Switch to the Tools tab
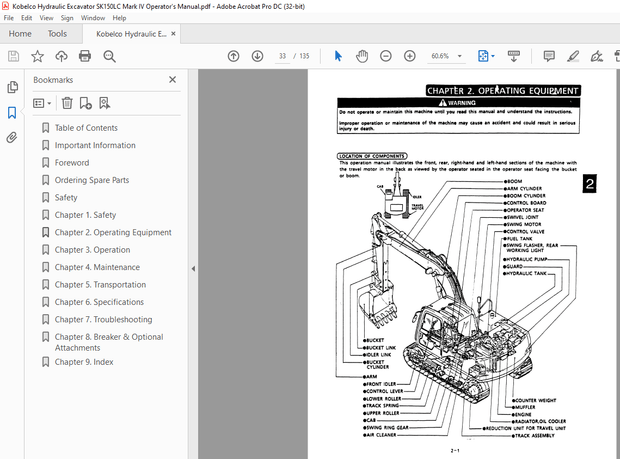Viewport: 620px width, 459px height. pos(57,34)
